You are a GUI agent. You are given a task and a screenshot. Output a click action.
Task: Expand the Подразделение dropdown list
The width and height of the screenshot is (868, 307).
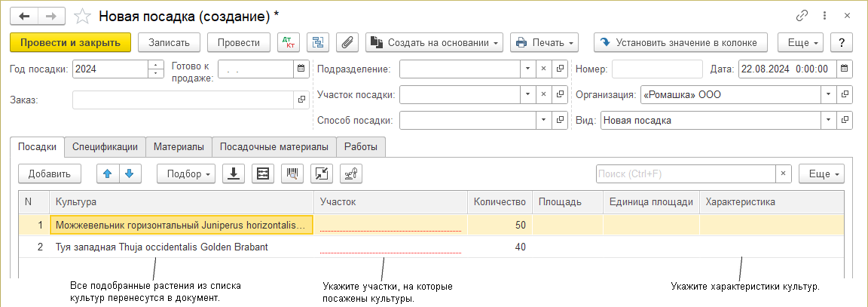point(527,69)
